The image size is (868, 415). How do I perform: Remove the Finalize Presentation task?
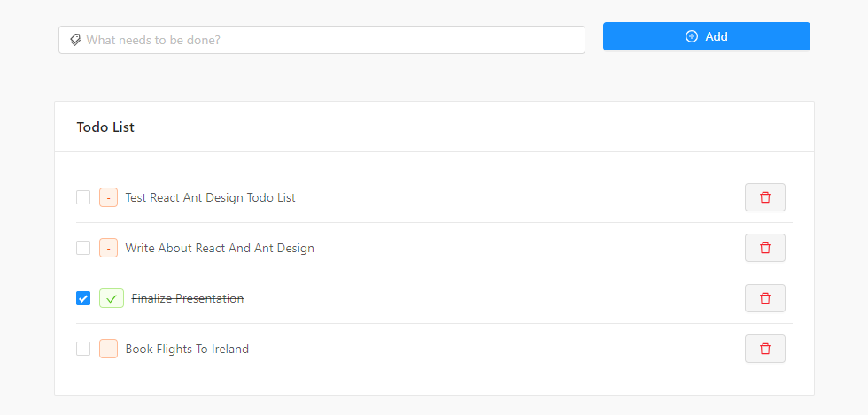coord(764,298)
